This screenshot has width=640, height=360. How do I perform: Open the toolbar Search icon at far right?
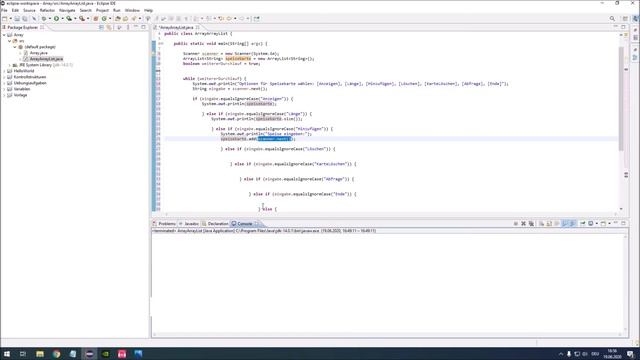click(612, 18)
